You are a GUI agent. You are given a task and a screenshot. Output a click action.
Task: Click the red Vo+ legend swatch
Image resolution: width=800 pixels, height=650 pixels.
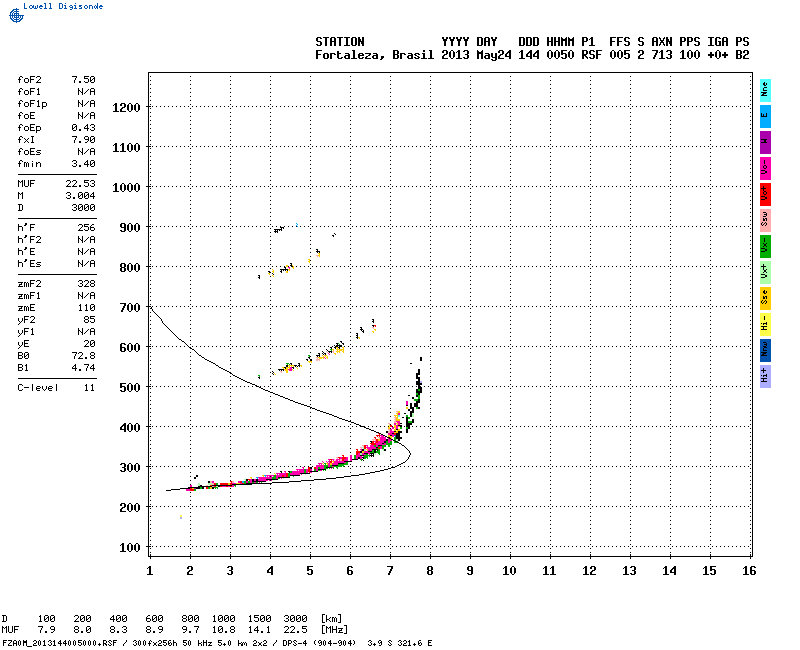pyautogui.click(x=765, y=193)
